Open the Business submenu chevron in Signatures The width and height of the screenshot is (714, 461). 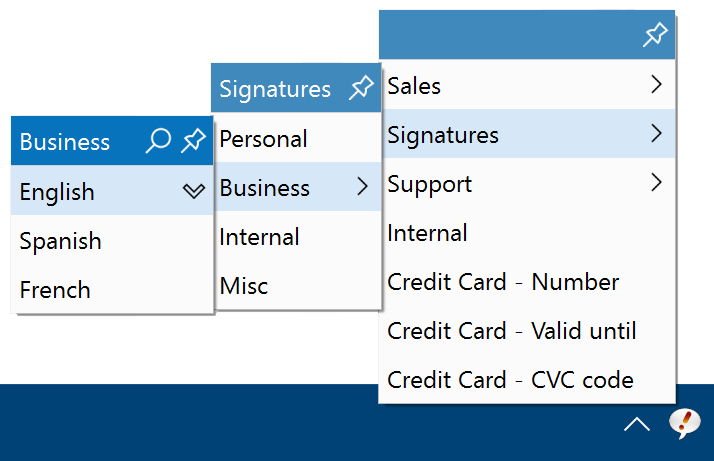click(362, 186)
